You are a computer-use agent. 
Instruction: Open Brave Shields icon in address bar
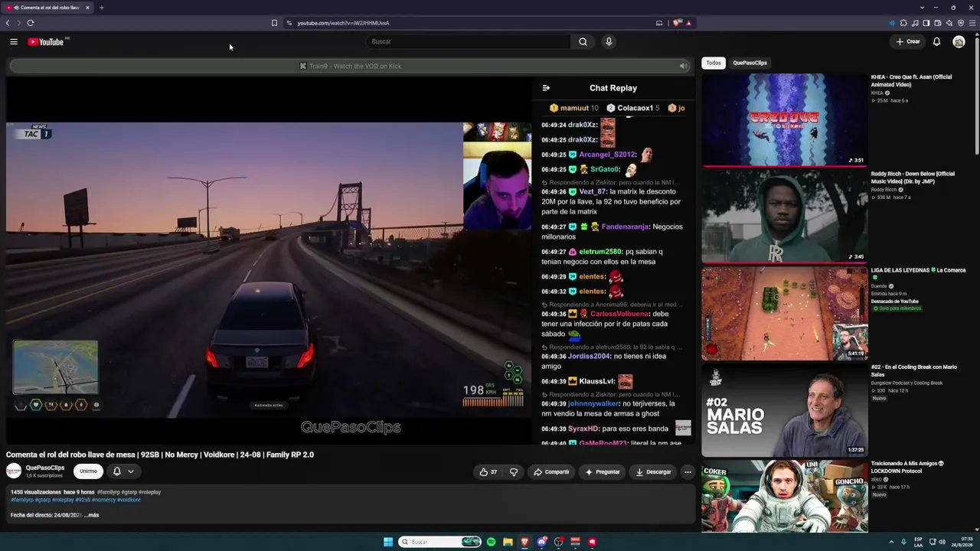(x=677, y=23)
